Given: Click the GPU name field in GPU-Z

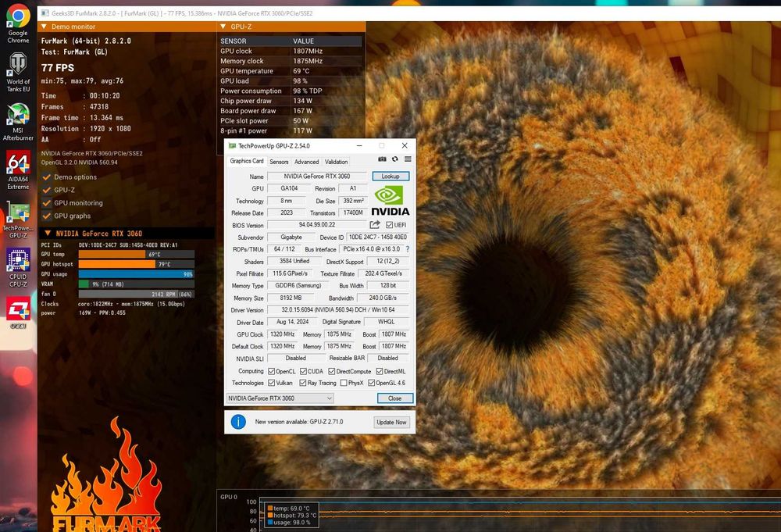Looking at the screenshot, I should [x=317, y=177].
